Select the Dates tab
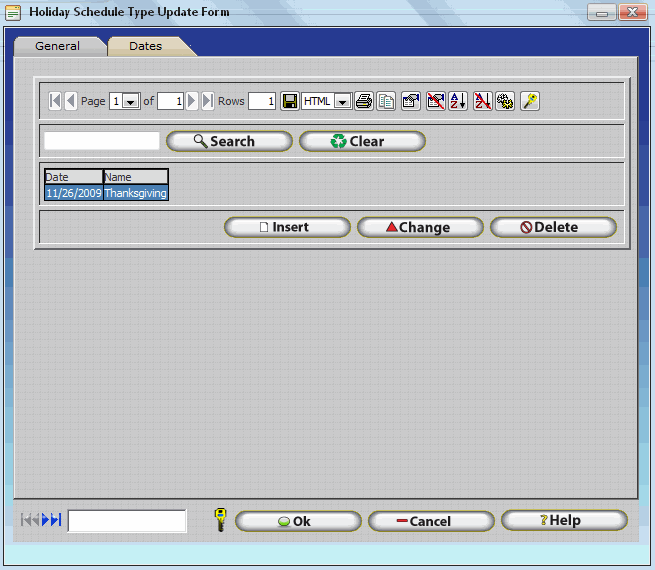Screen dimensions: 655x570 tap(146, 46)
